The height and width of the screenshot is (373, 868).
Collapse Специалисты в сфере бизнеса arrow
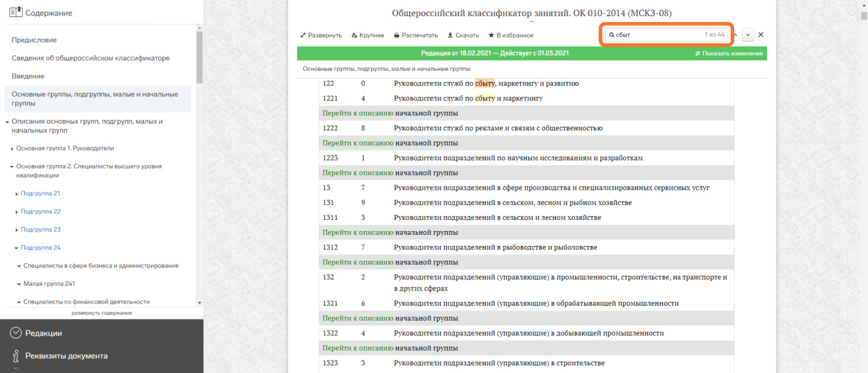point(19,266)
